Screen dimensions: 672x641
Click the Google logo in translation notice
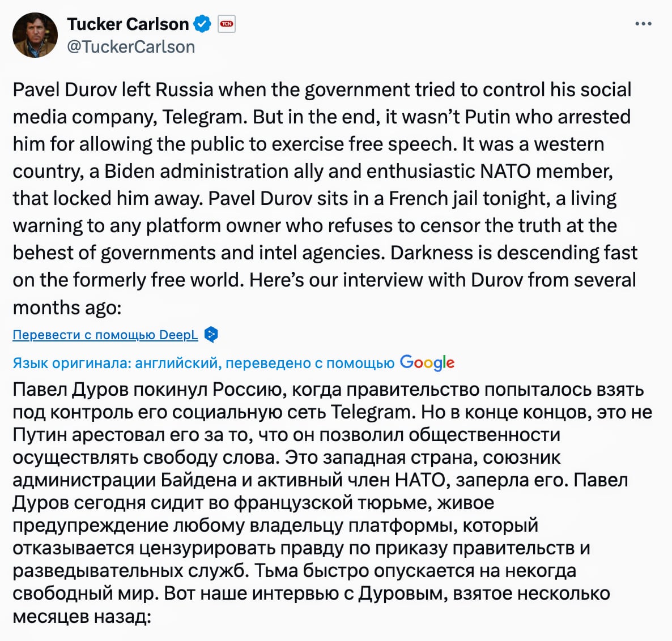pyautogui.click(x=427, y=362)
